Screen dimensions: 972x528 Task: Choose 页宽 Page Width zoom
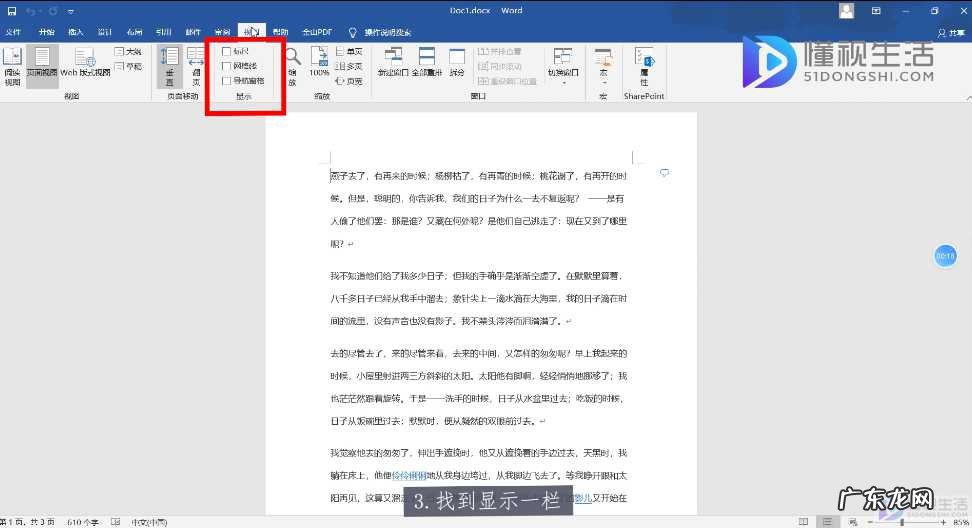(350, 81)
